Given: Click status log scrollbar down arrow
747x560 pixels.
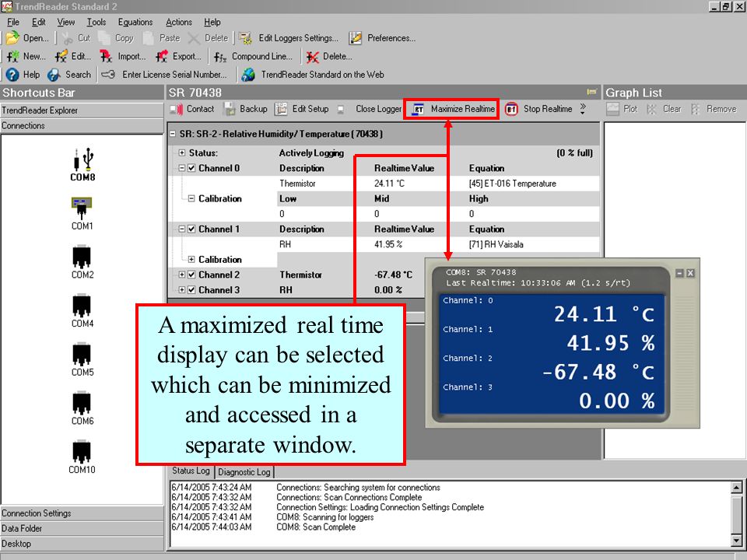Looking at the screenshot, I should pyautogui.click(x=737, y=541).
